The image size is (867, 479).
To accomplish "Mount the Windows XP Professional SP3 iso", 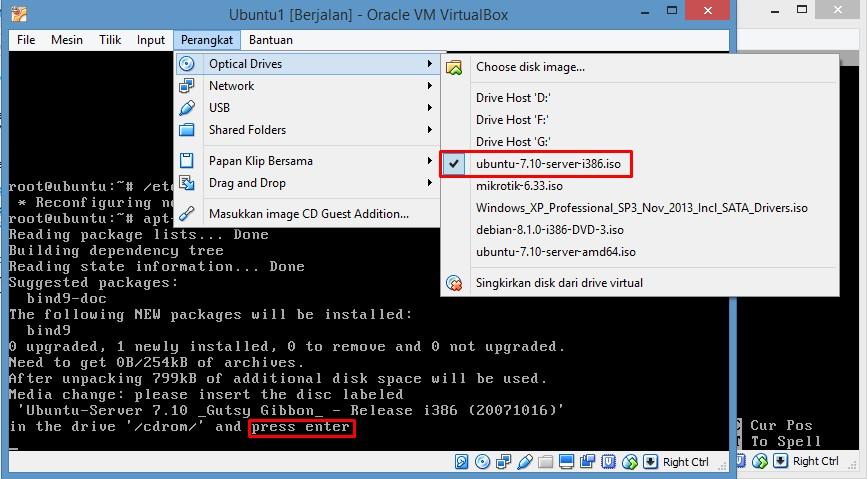I will click(x=640, y=208).
